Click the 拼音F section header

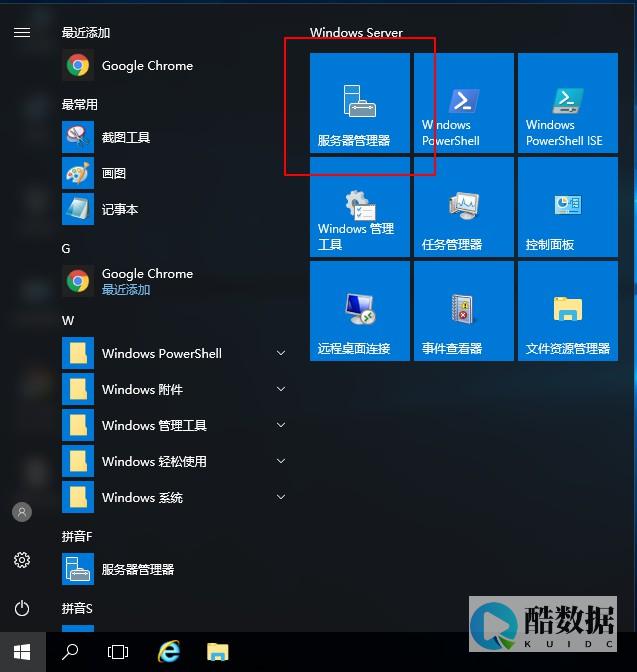click(x=77, y=536)
